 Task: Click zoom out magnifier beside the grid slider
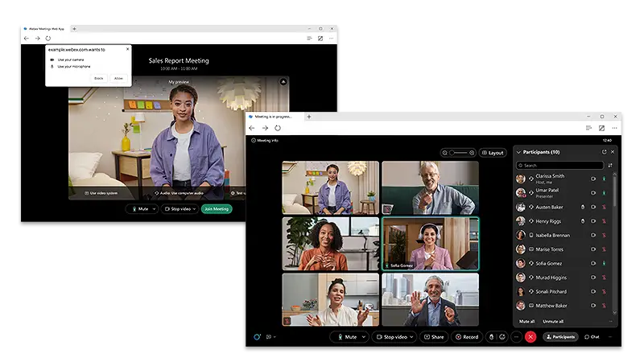tap(445, 153)
